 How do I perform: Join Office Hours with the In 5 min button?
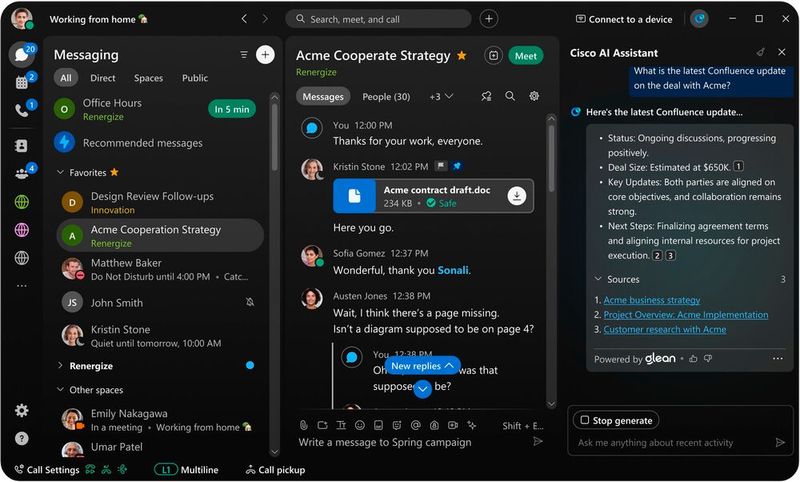(x=232, y=109)
